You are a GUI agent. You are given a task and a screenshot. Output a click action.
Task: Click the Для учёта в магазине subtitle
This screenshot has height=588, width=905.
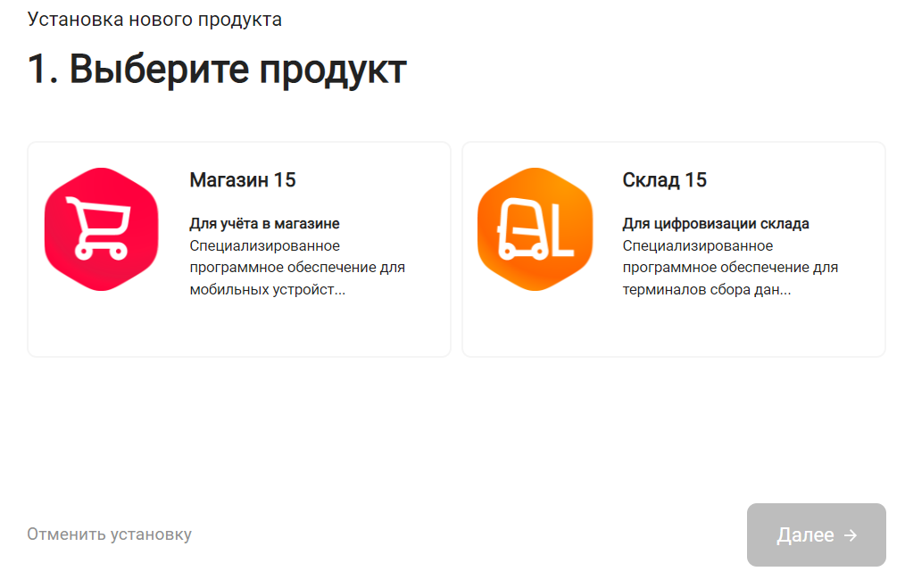(x=264, y=223)
